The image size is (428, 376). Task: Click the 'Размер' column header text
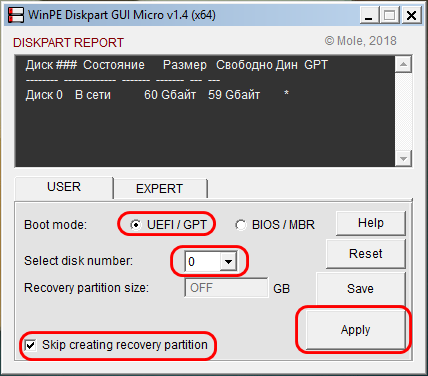click(185, 65)
